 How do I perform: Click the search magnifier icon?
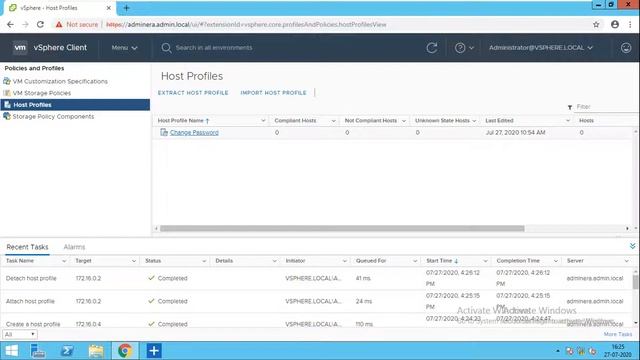(x=166, y=48)
